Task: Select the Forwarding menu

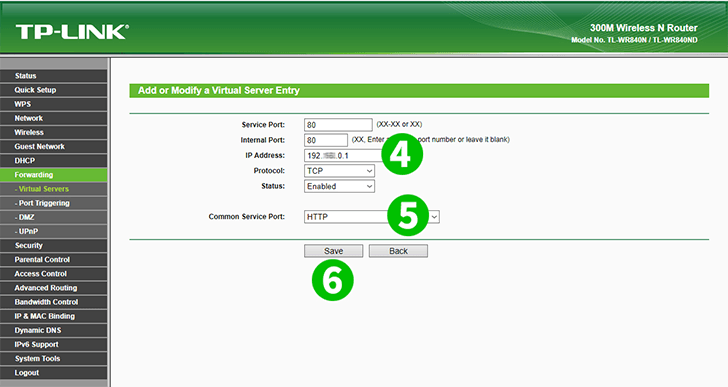Action: coord(53,175)
